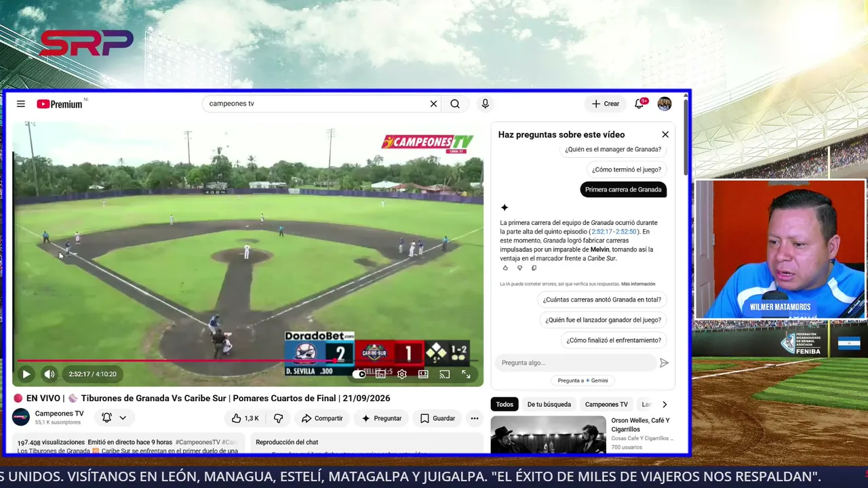Viewport: 868px width, 488px height.
Task: Open the Más información link
Action: [638, 284]
